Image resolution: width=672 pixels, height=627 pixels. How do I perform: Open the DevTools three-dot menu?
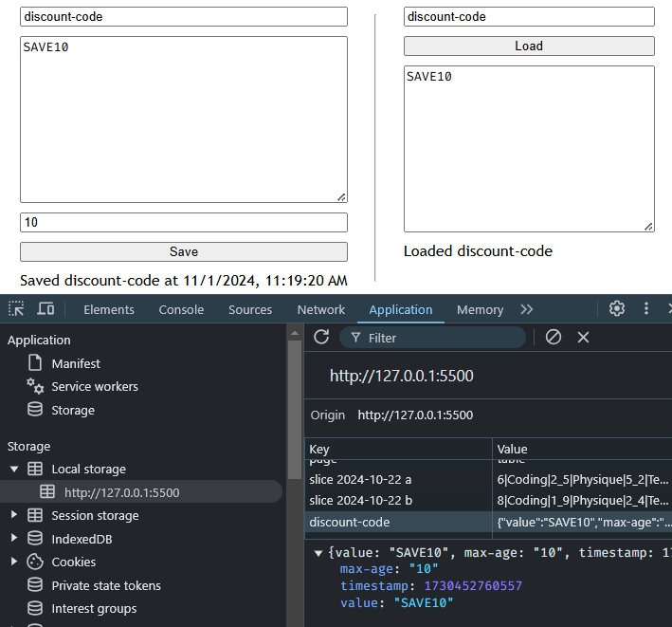pos(646,309)
